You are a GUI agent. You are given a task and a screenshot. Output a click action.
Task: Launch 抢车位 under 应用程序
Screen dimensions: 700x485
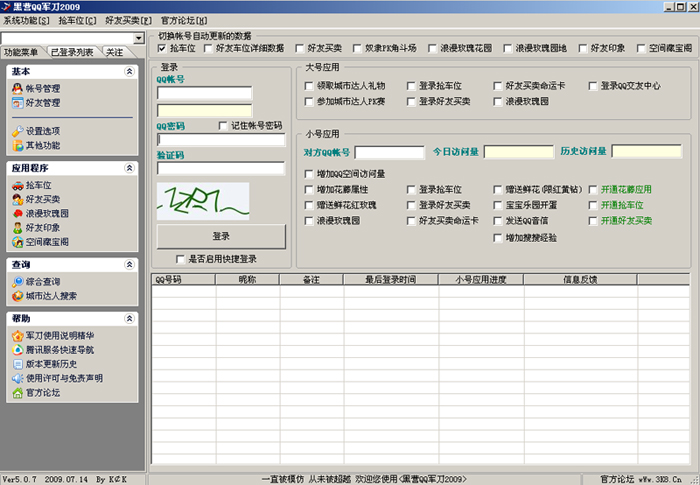[38, 186]
